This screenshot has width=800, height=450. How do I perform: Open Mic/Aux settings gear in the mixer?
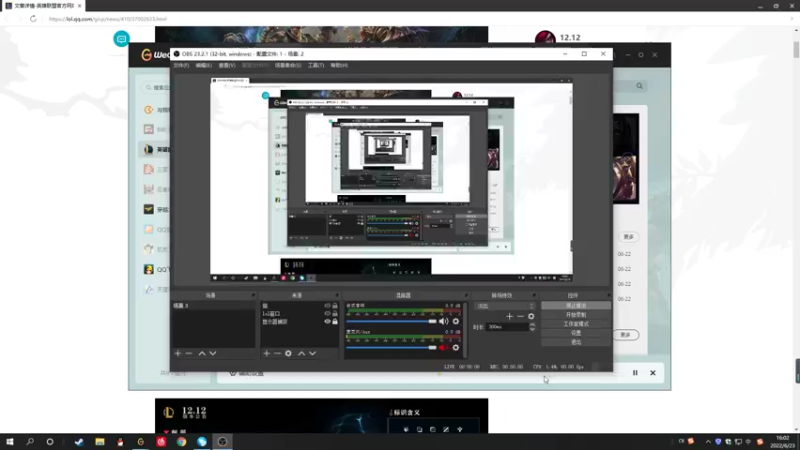456,347
